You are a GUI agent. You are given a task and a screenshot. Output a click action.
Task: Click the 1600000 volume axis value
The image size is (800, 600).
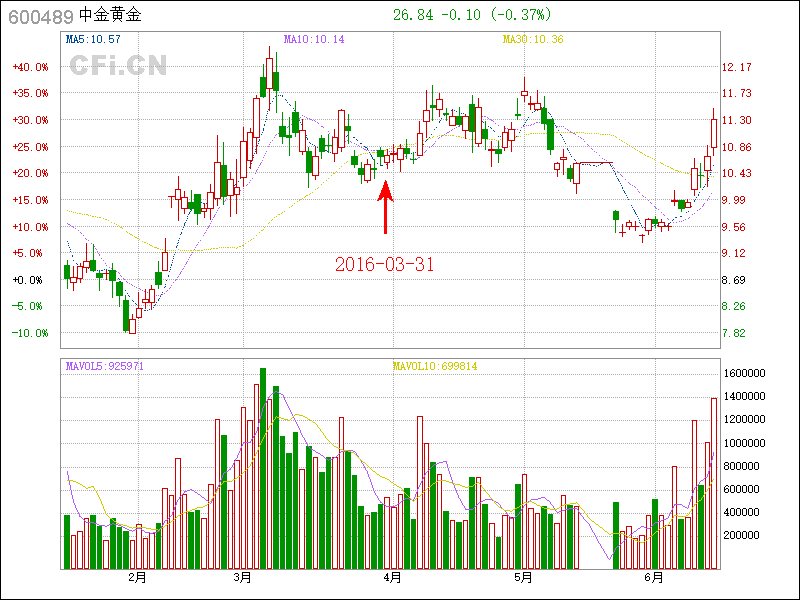(744, 373)
